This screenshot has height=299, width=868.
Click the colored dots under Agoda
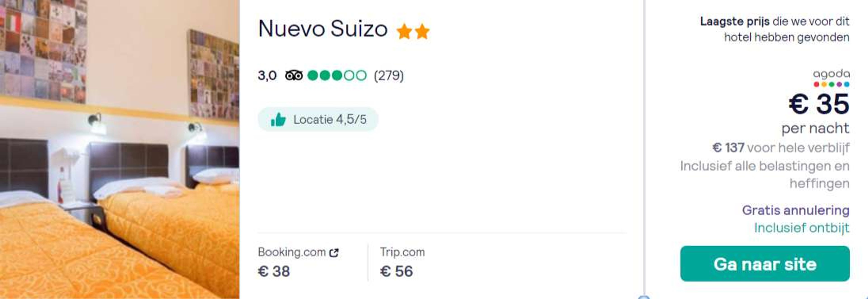click(831, 84)
